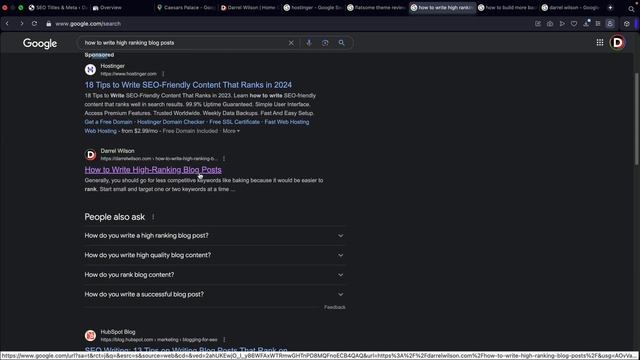640x360 pixels.
Task: Switch to the darrel wilson Google tab
Action: click(x=570, y=7)
